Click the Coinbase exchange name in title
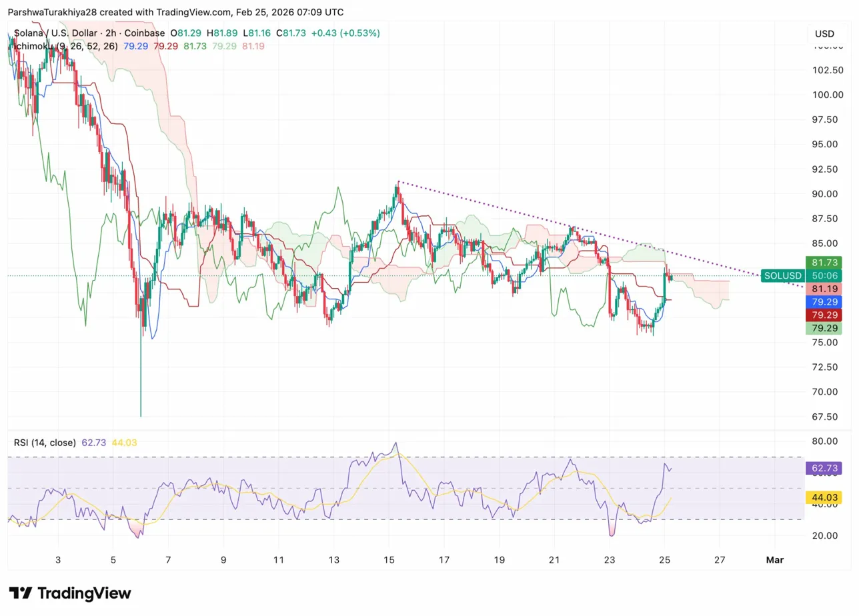 pos(147,33)
